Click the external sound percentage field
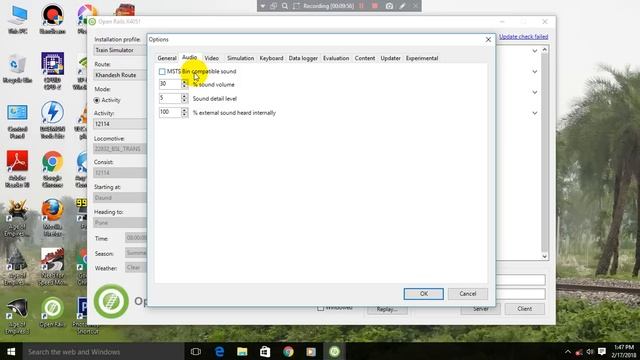The image size is (640, 360). click(x=170, y=112)
